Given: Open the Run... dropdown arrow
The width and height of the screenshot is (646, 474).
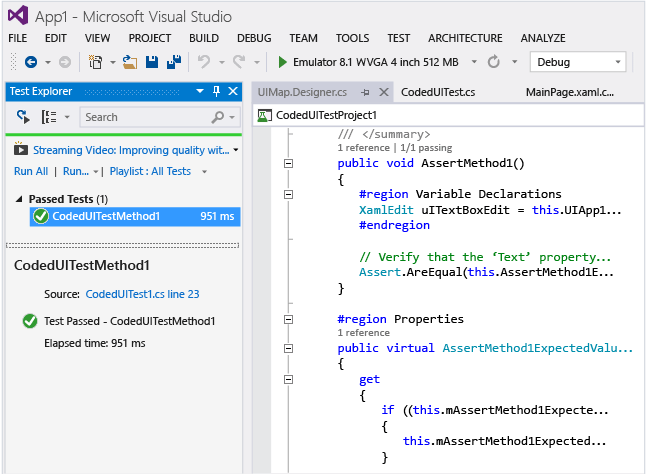Looking at the screenshot, I should [x=96, y=172].
